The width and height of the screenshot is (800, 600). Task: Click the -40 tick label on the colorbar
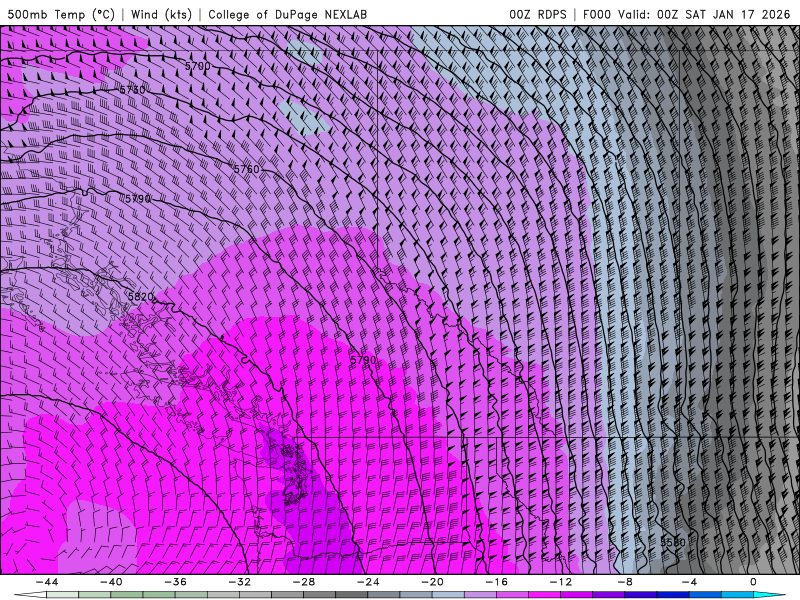[111, 582]
